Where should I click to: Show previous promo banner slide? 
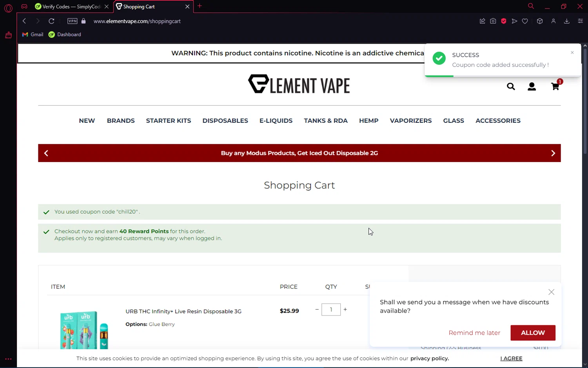[46, 153]
